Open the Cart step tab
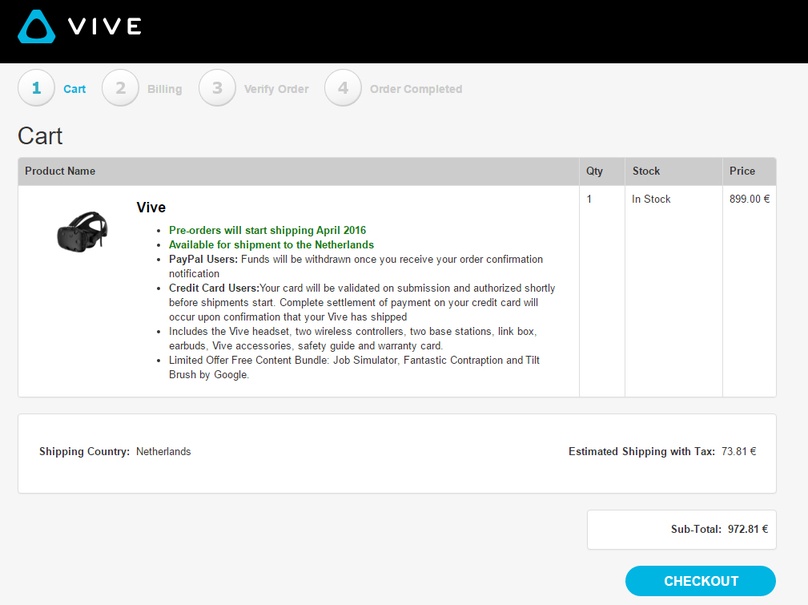 74,89
